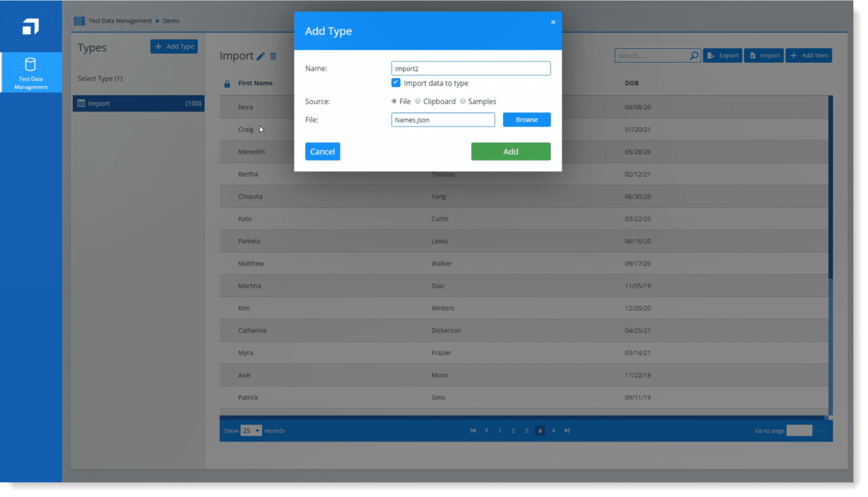The image size is (868, 497).
Task: Click Select Type (1) label
Action: click(100, 78)
